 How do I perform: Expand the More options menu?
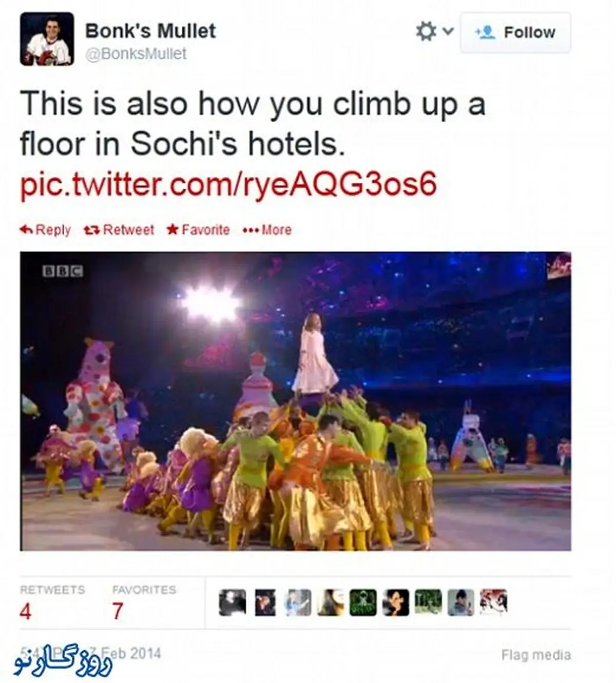click(267, 230)
